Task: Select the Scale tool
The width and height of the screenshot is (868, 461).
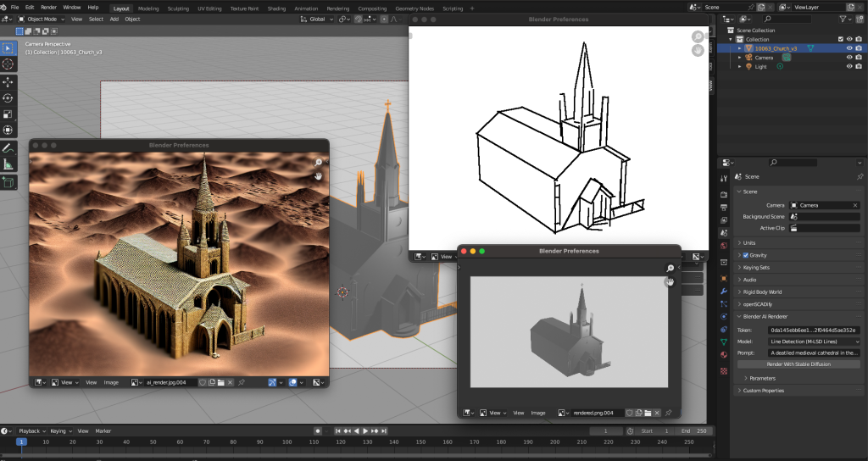Action: 8,114
